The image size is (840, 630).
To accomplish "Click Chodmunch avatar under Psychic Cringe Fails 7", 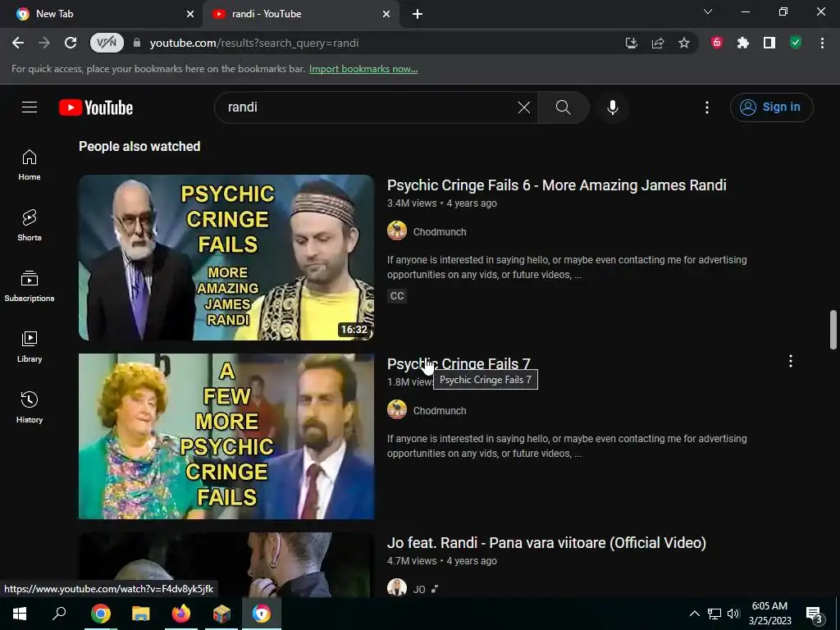I will pos(397,410).
